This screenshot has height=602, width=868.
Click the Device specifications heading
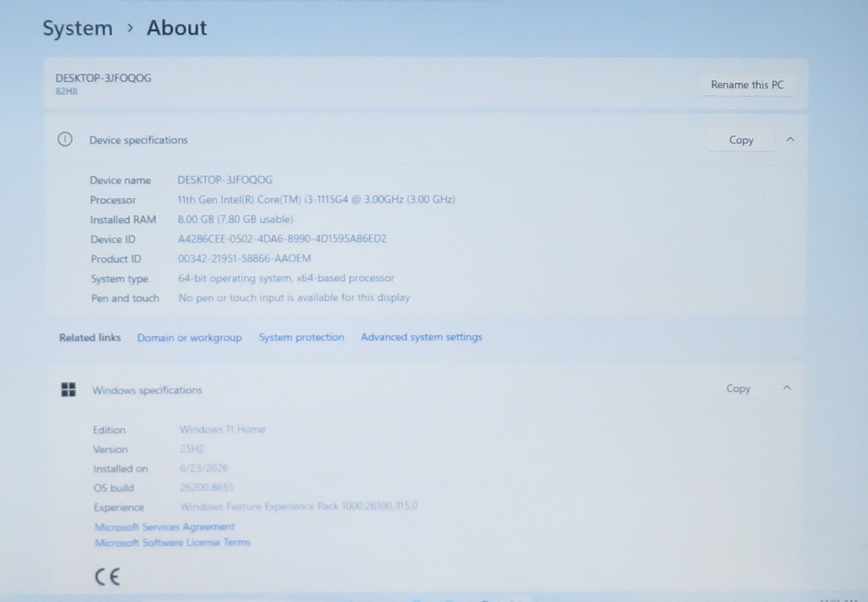pos(138,140)
